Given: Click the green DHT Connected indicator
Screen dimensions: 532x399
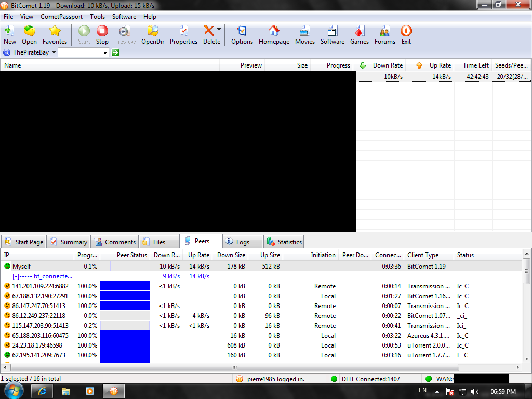Looking at the screenshot, I should tap(334, 379).
